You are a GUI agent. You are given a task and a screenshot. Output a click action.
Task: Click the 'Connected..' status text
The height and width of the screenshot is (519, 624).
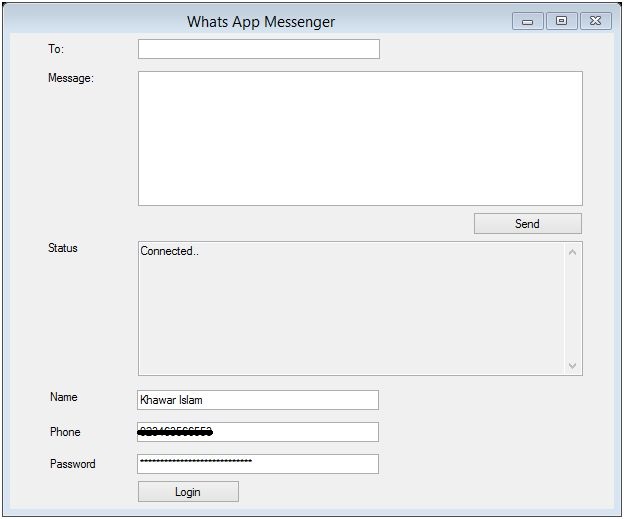[x=170, y=251]
